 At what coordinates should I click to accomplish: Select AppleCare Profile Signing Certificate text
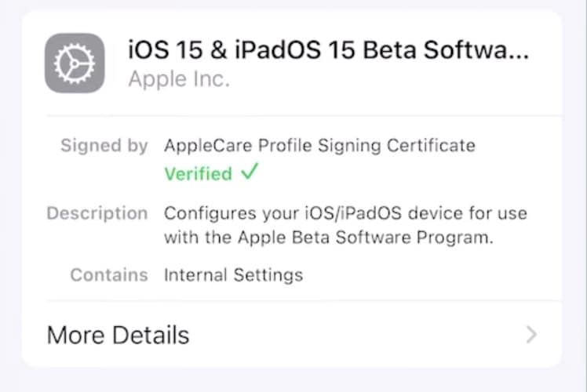coord(319,145)
